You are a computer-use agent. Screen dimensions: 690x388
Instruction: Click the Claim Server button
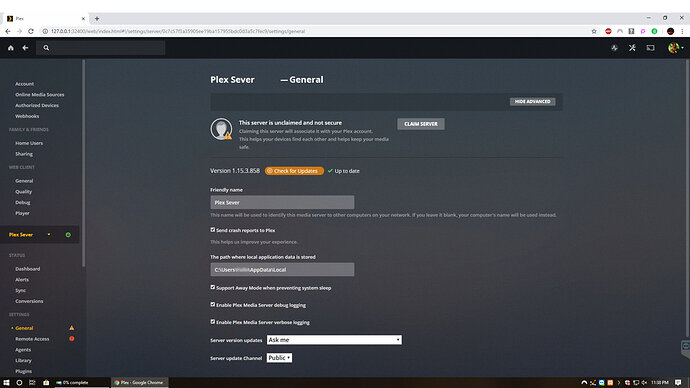click(x=421, y=124)
